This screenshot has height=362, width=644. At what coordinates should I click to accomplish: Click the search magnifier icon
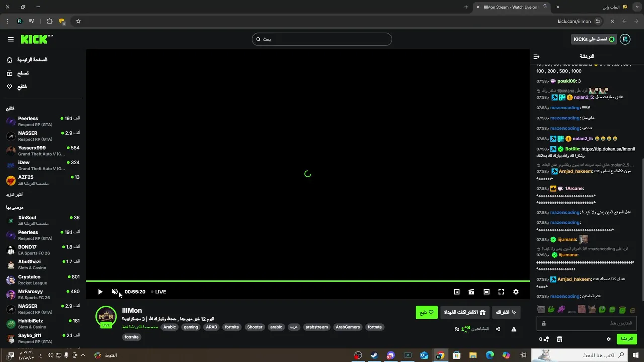258,39
